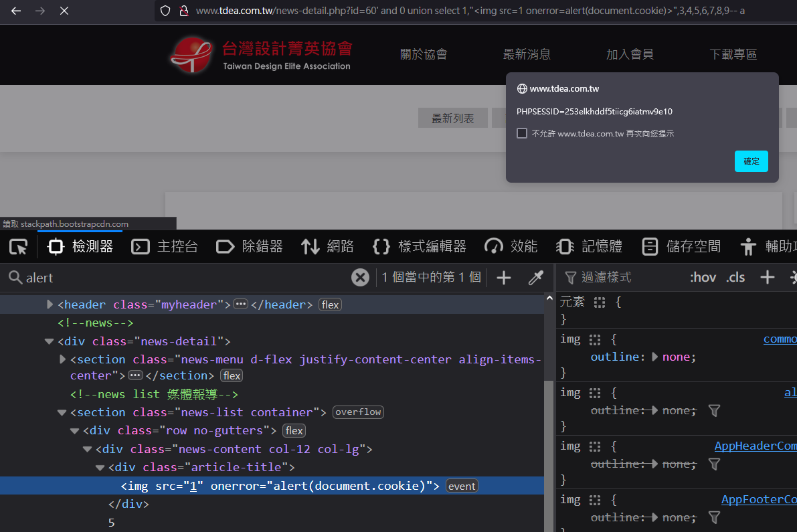
Task: Select the <!--news--> comment node
Action: [x=96, y=323]
